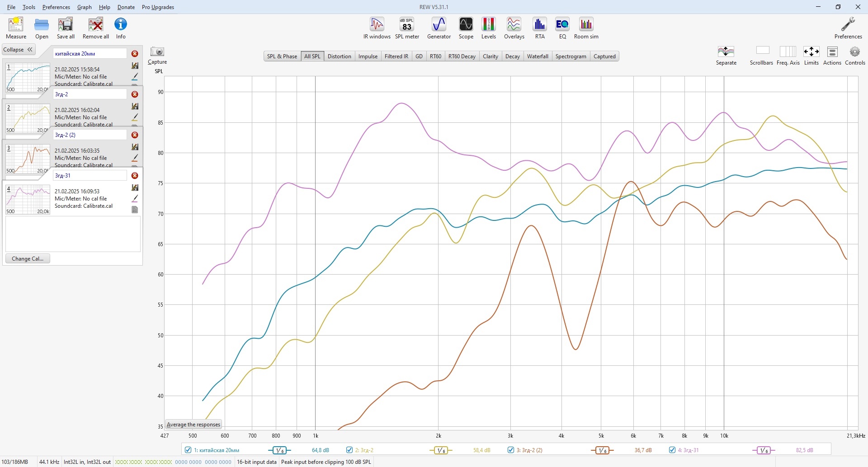
Task: Open the Actions icon for the graph
Action: pos(832,51)
